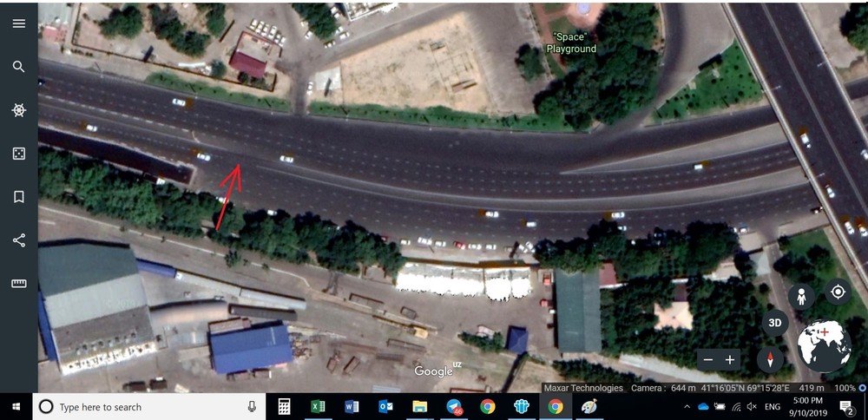Click the compass to reset north

tap(770, 358)
